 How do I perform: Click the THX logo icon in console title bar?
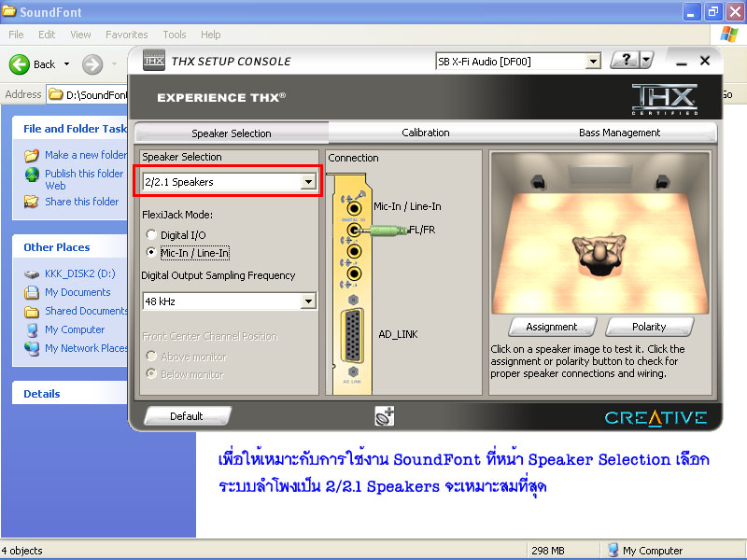point(154,61)
